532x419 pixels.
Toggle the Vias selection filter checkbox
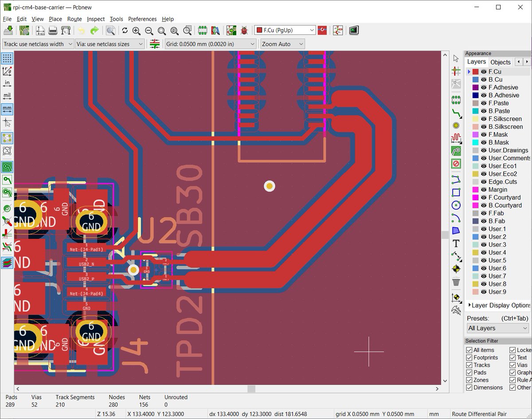point(512,365)
